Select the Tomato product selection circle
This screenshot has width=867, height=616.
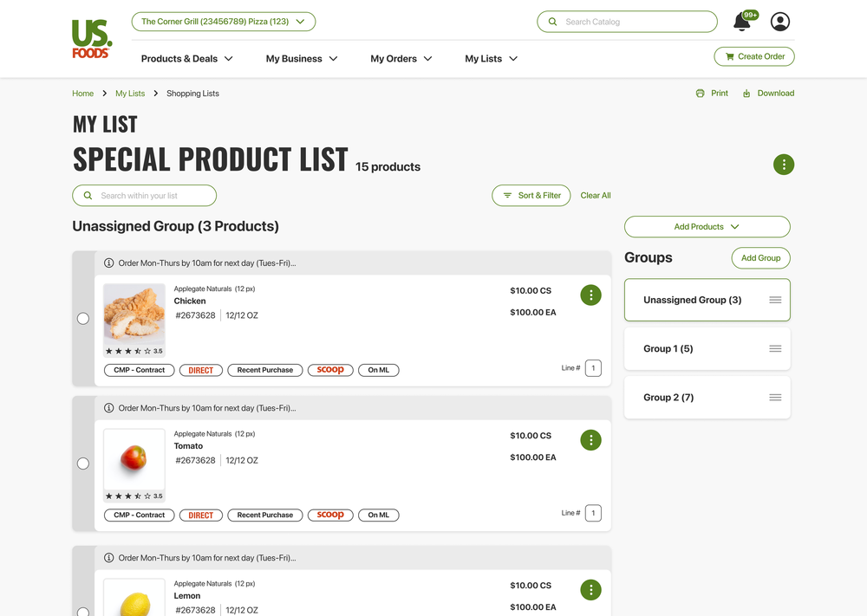(x=83, y=464)
